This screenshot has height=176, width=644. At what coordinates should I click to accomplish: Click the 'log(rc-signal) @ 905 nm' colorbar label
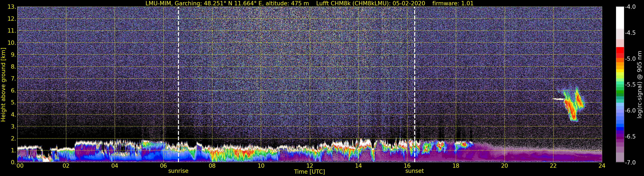click(640, 85)
